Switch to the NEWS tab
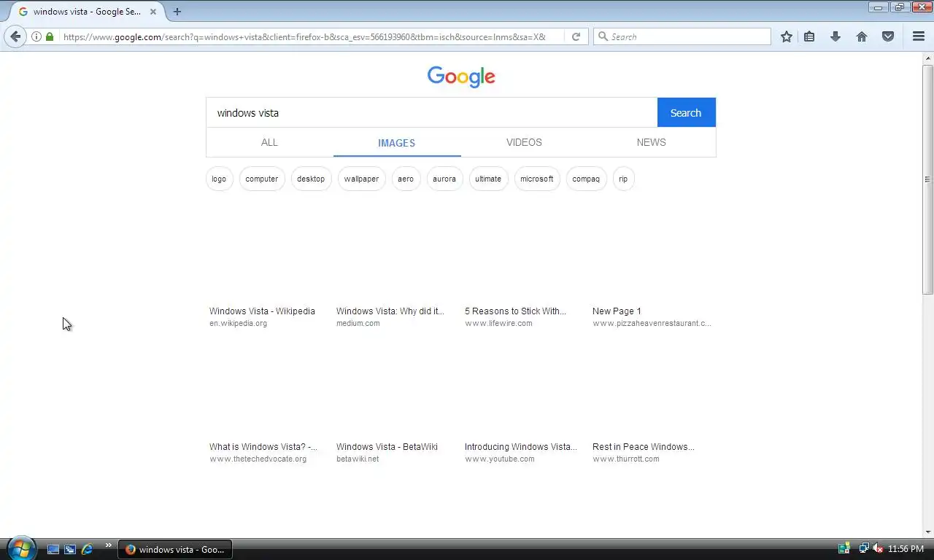934x560 pixels. click(x=651, y=142)
